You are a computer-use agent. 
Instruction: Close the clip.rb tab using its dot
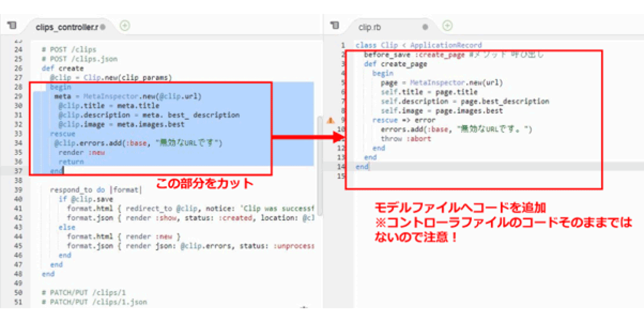coord(425,26)
